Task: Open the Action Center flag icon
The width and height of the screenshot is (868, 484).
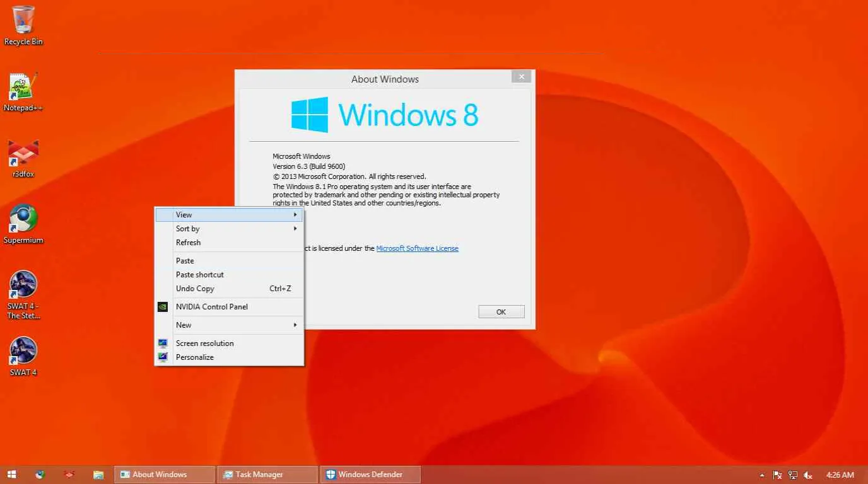Action: (778, 475)
